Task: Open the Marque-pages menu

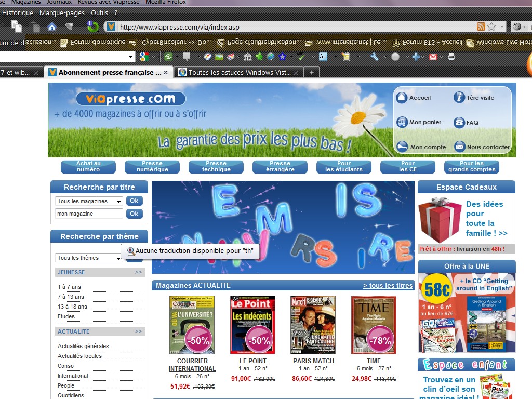Action: pyautogui.click(x=62, y=12)
